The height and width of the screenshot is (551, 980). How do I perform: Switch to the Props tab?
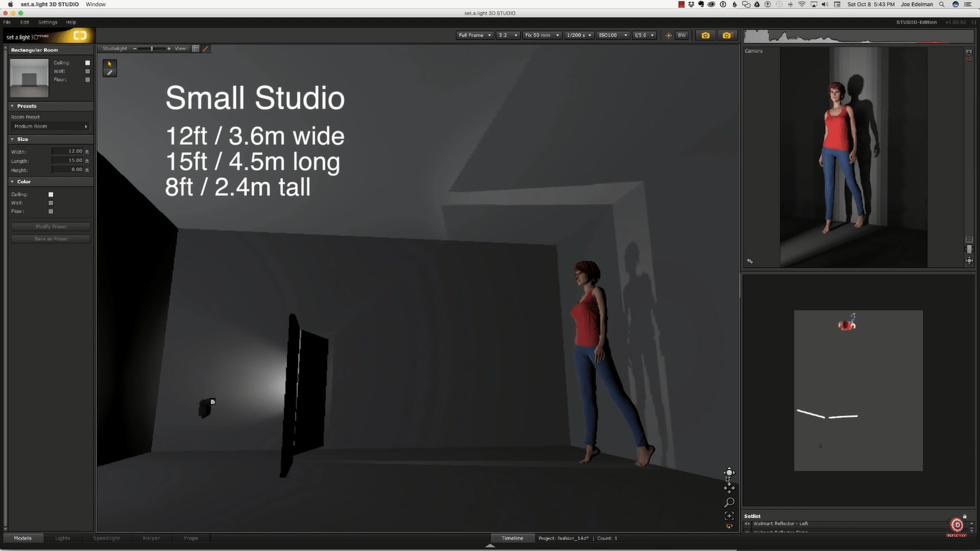191,538
